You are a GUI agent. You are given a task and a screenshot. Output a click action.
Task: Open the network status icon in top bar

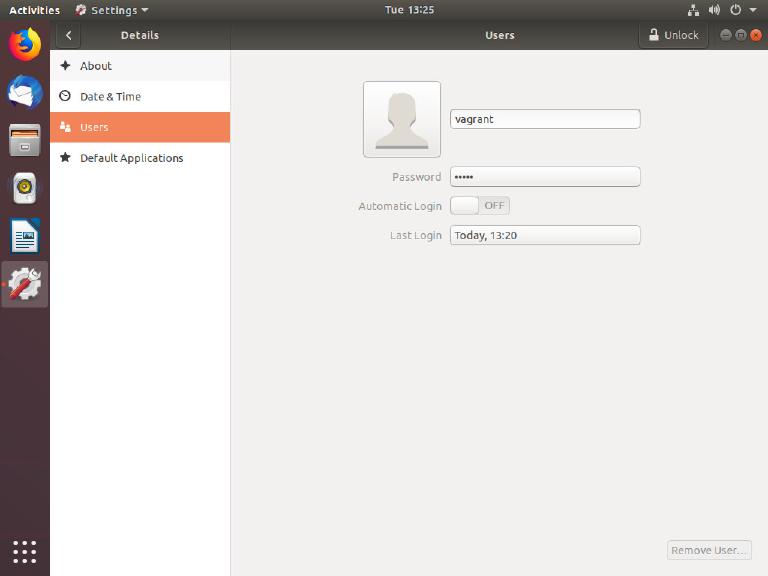[x=694, y=10]
